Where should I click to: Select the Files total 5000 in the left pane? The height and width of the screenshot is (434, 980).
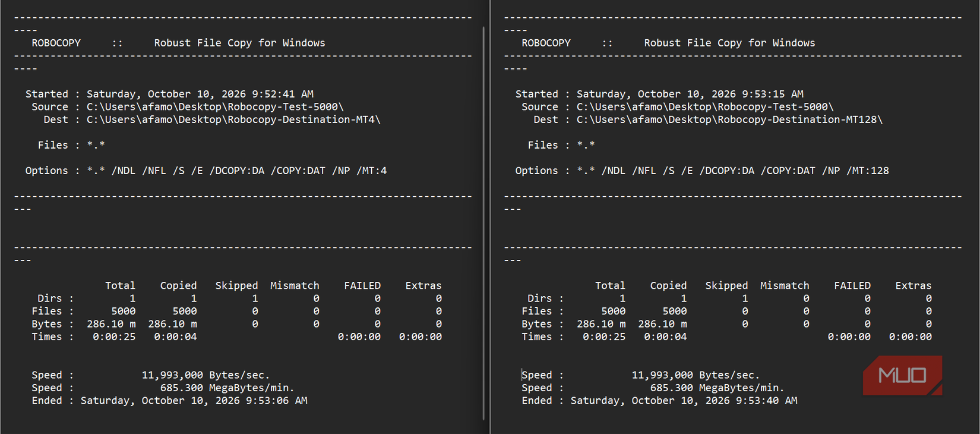coord(124,311)
